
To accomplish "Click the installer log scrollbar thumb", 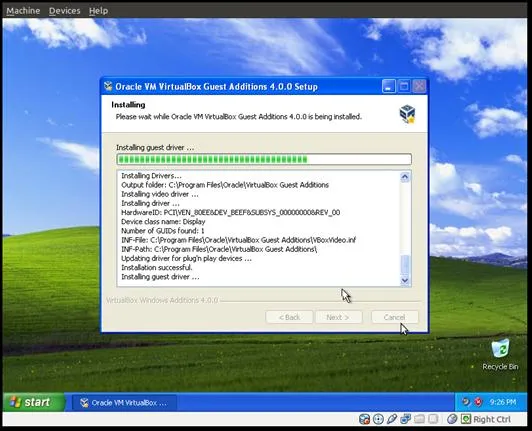I will [405, 264].
